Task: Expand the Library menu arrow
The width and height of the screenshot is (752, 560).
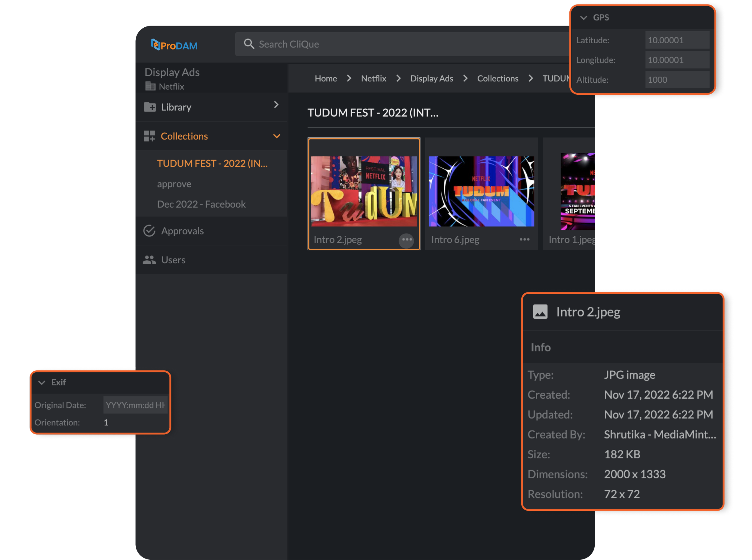Action: [x=276, y=105]
